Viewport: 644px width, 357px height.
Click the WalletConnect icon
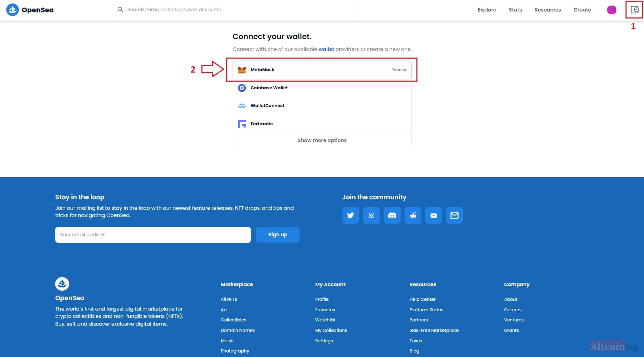(x=242, y=106)
